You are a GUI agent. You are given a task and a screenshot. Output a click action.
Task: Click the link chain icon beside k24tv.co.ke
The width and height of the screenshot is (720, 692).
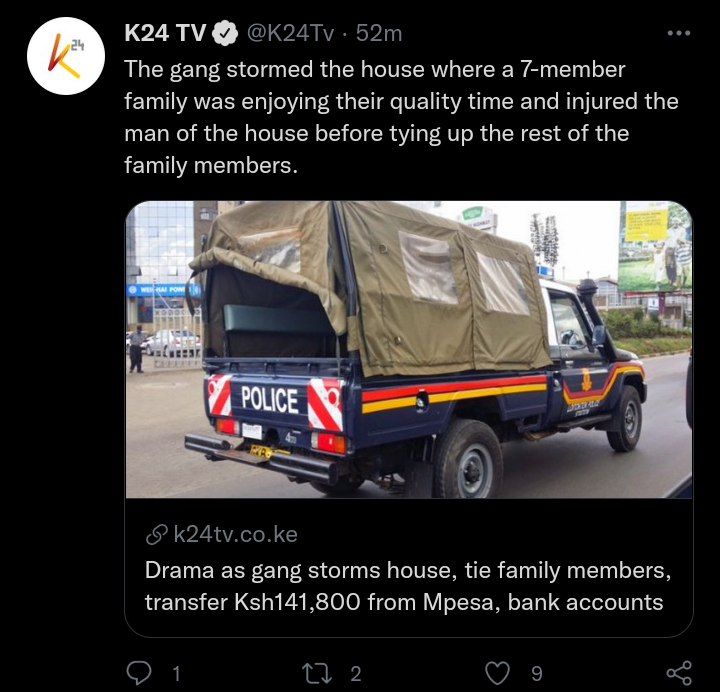156,535
